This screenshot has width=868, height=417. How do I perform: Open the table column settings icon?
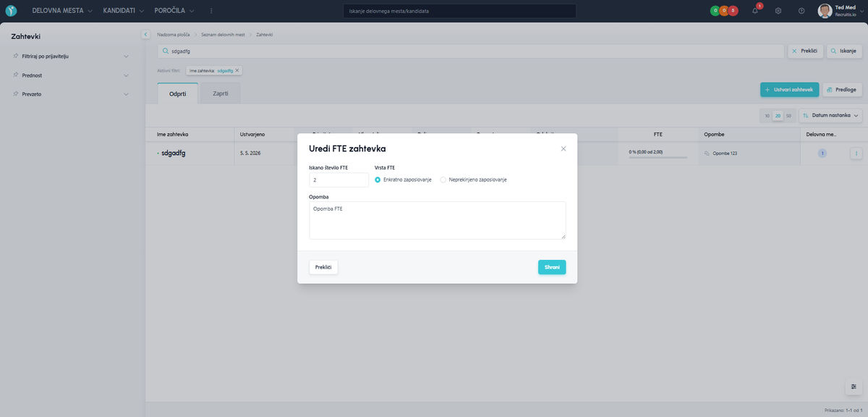tap(854, 387)
